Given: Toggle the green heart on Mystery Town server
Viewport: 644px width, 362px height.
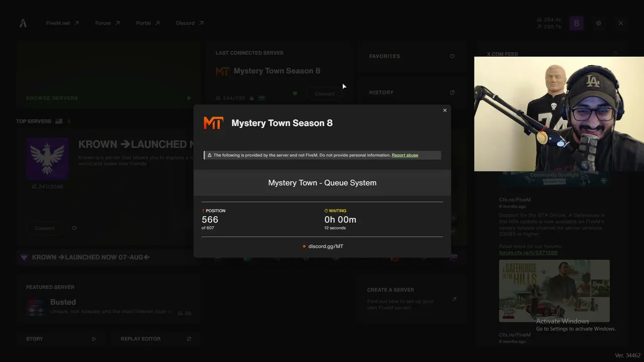Looking at the screenshot, I should [x=295, y=94].
